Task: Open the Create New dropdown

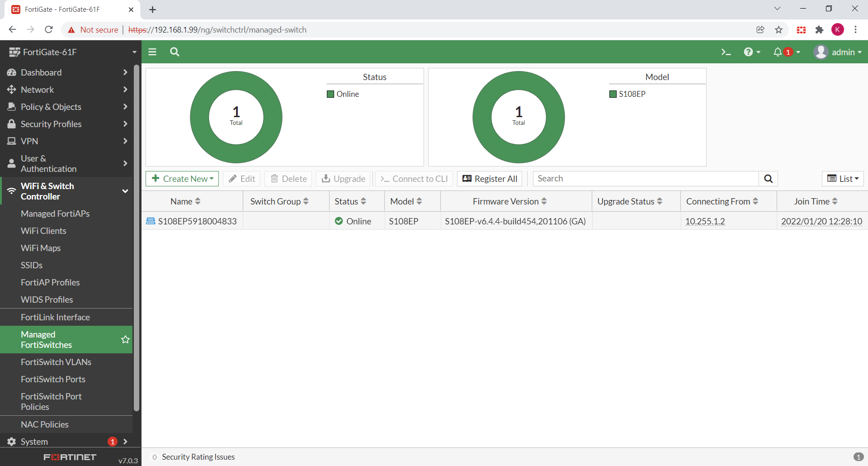Action: 182,178
